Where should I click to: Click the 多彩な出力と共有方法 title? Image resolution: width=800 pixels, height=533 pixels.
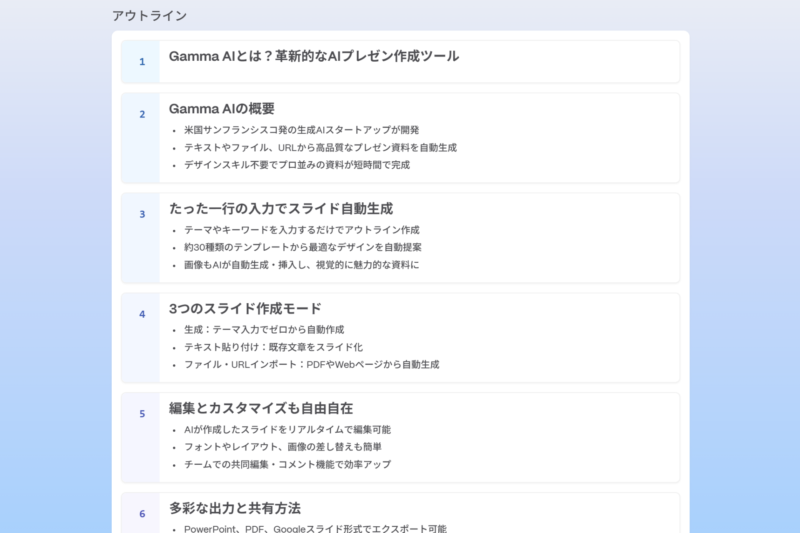pos(235,508)
